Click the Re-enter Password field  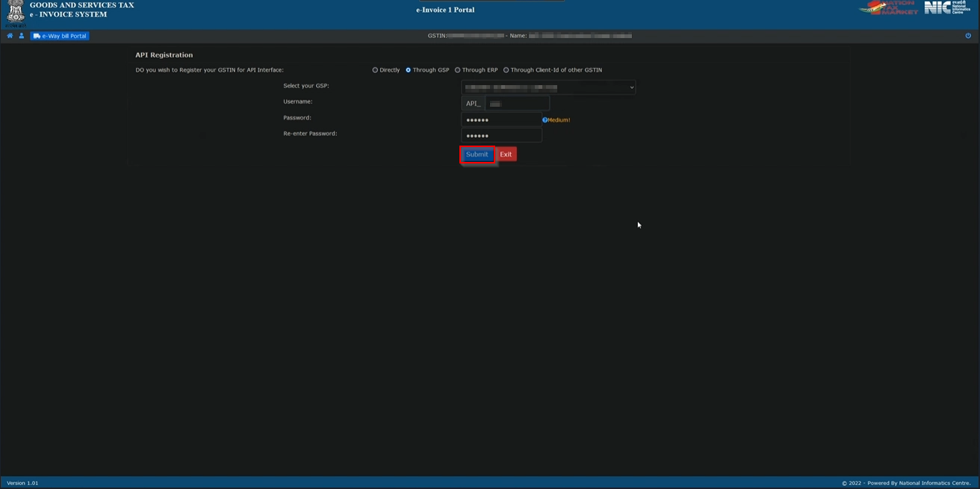coord(501,134)
